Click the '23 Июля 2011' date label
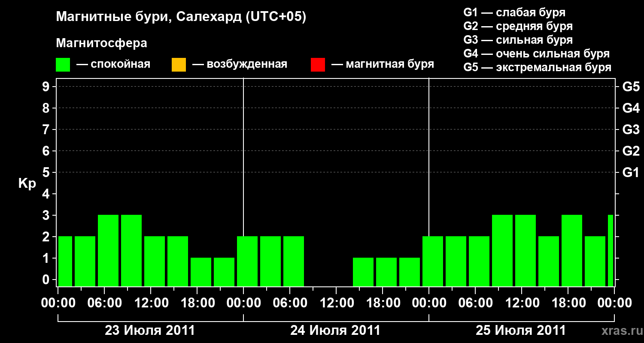This screenshot has height=343, width=644. tap(150, 331)
